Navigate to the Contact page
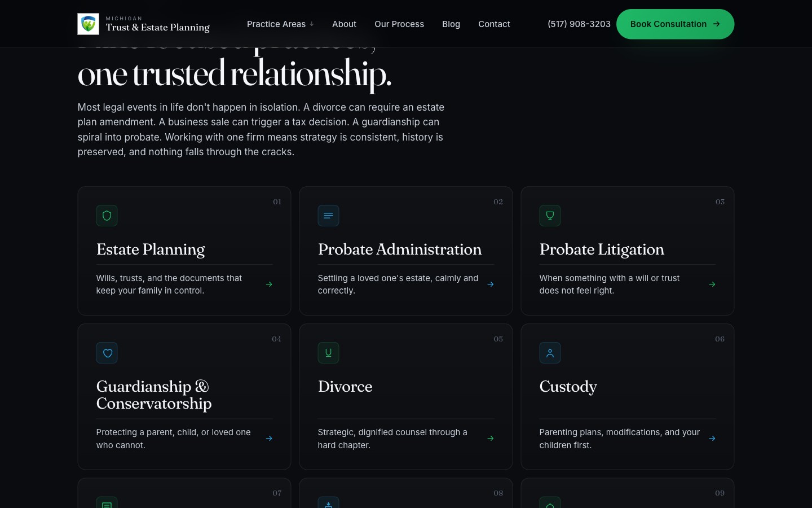The image size is (812, 508). tap(494, 24)
